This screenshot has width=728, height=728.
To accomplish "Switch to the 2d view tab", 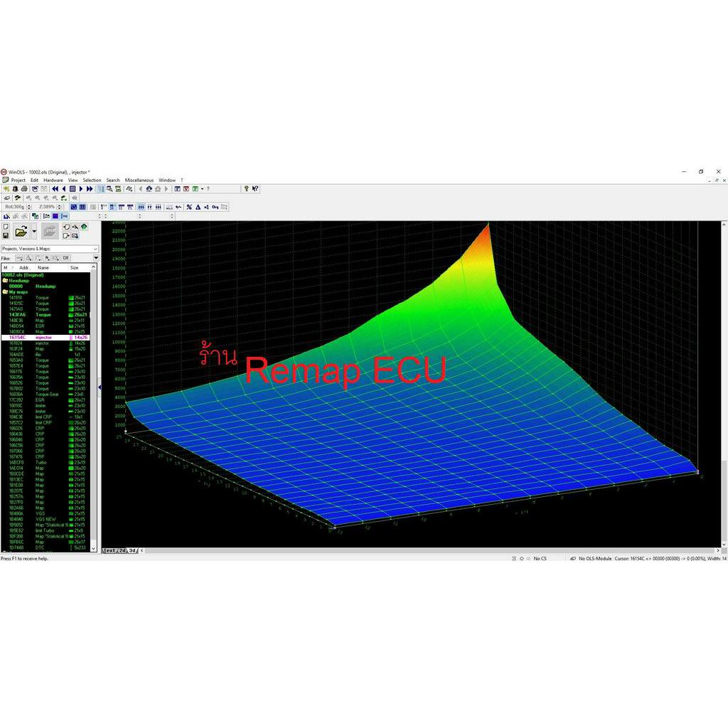I will (122, 551).
